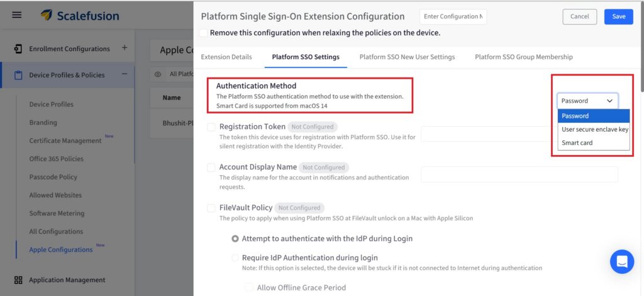
Task: Click the eye icon beside All Platforms
Action: point(158,74)
